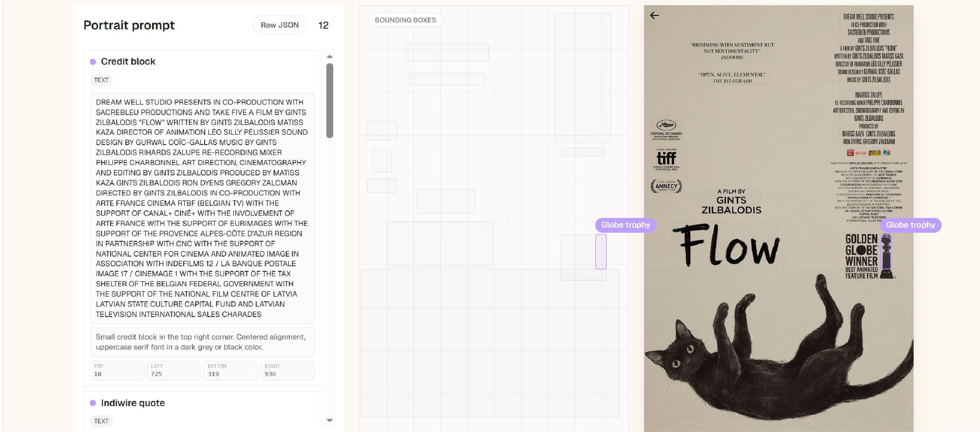Click the purple dot beside Indiwire quote

[93, 403]
